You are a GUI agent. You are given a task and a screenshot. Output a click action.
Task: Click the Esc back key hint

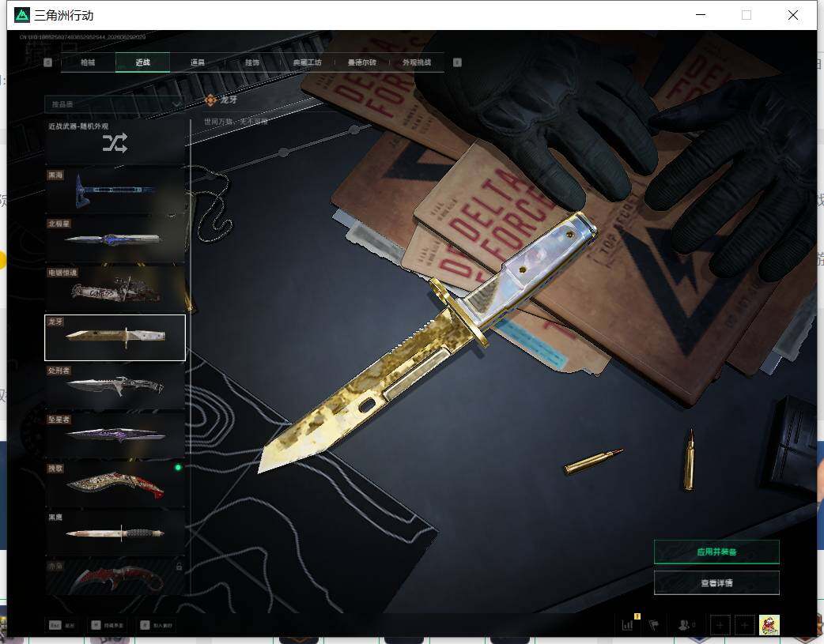click(x=62, y=625)
